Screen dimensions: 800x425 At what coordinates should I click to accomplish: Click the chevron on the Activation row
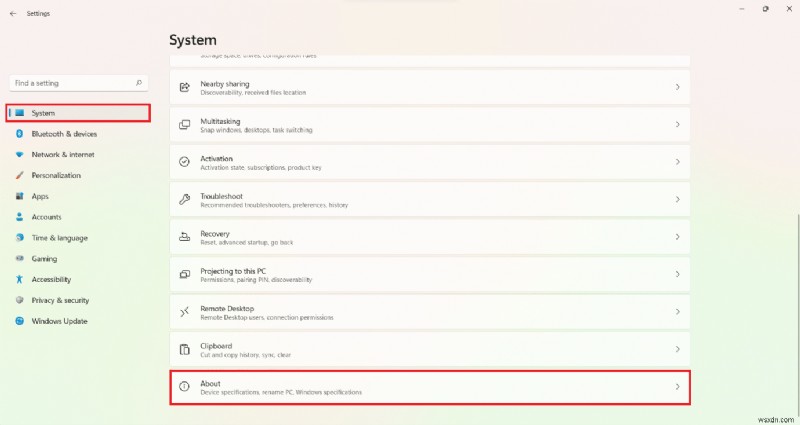(678, 162)
